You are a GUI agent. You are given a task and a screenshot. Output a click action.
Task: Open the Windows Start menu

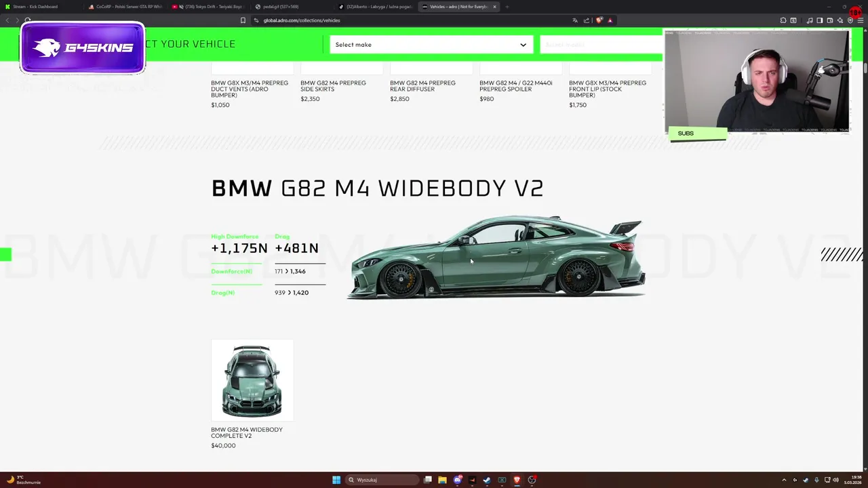pyautogui.click(x=336, y=480)
